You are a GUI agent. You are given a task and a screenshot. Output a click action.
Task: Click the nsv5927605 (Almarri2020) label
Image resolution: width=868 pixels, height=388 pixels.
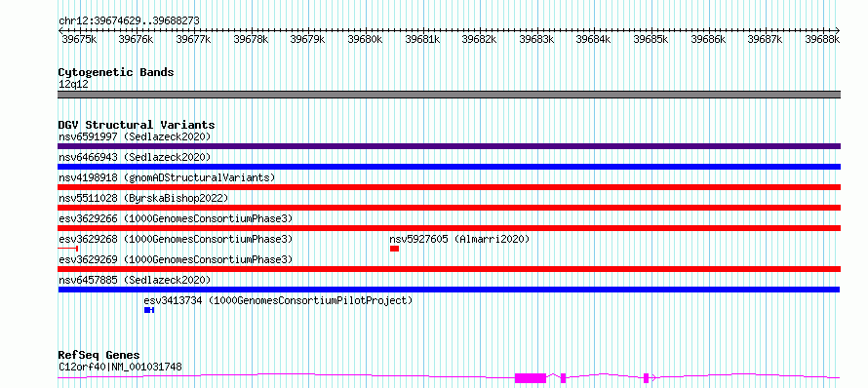459,239
